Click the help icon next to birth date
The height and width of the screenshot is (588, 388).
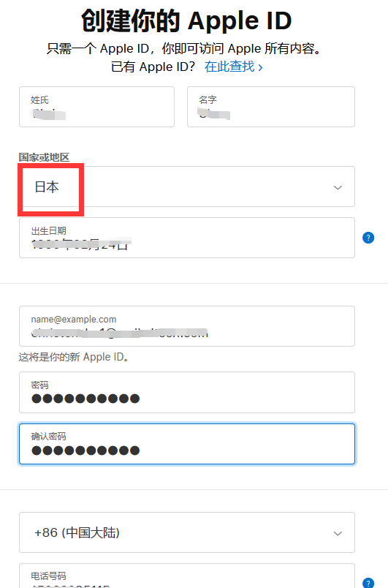coord(368,238)
